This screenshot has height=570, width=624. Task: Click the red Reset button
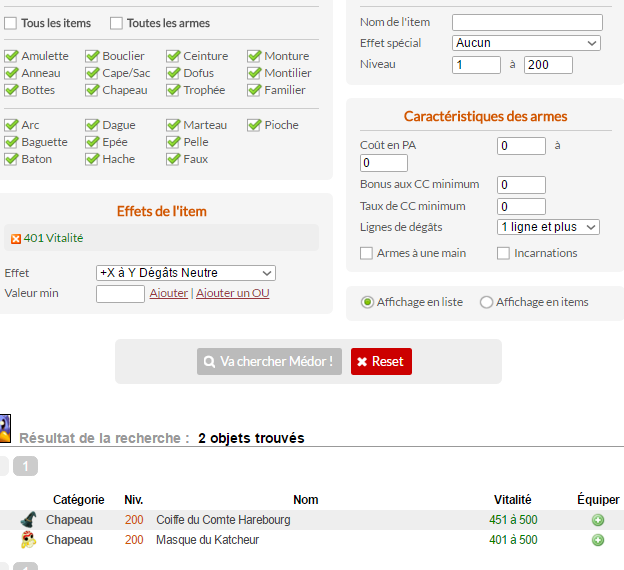tap(381, 361)
